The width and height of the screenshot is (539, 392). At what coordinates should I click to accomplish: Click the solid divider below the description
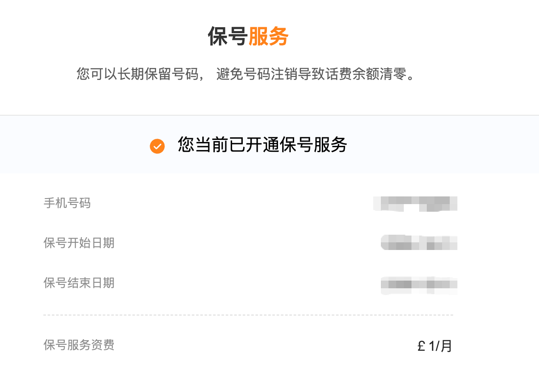269,115
